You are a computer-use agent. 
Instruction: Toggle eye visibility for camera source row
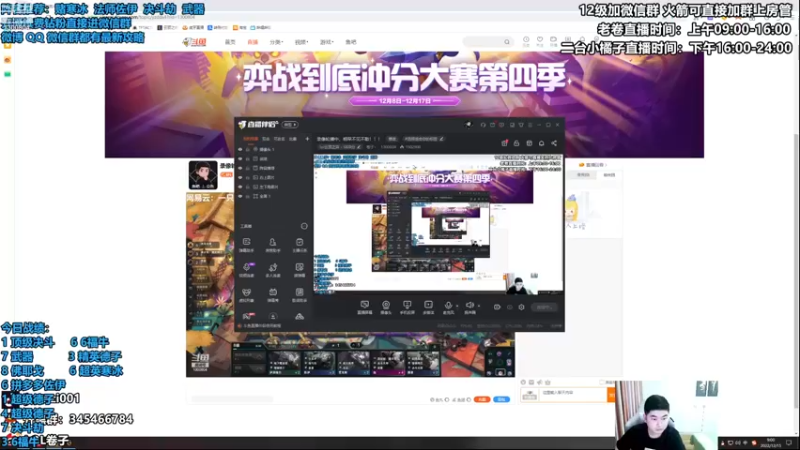(x=240, y=149)
